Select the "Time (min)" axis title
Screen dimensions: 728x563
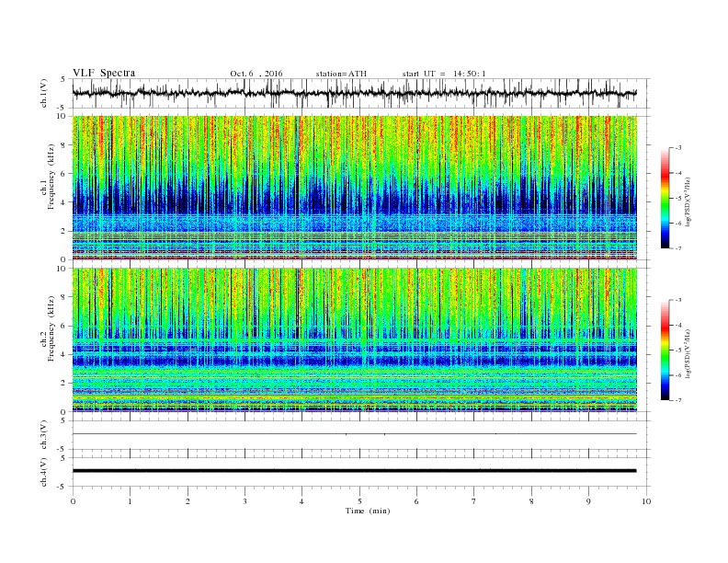click(x=368, y=511)
